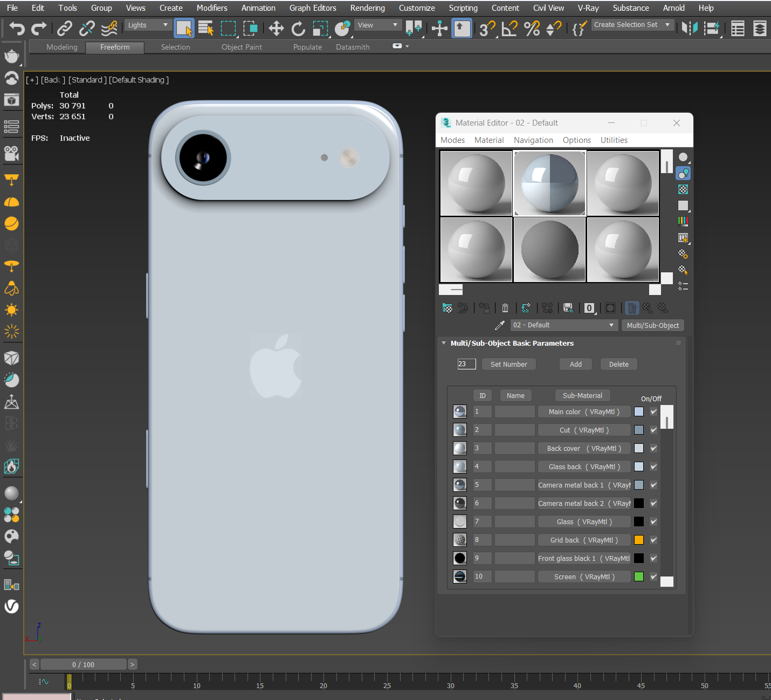Switch to the Freeform ribbon tab
The height and width of the screenshot is (700, 771).
point(115,47)
